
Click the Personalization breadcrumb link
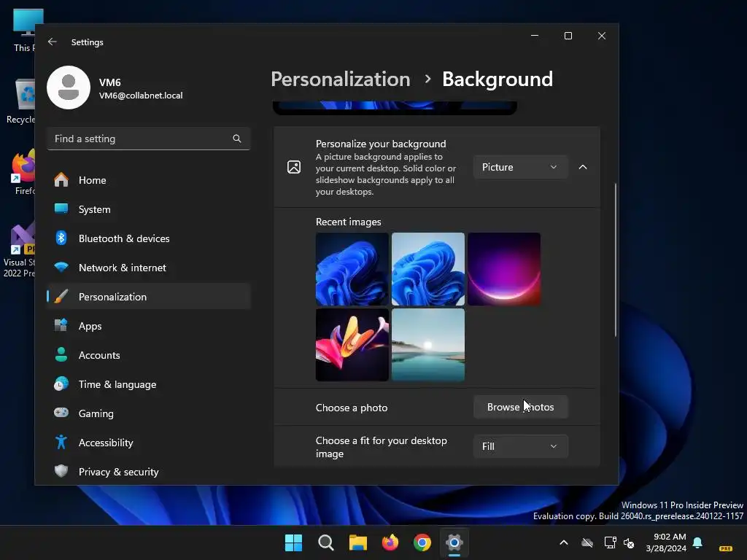coord(340,79)
